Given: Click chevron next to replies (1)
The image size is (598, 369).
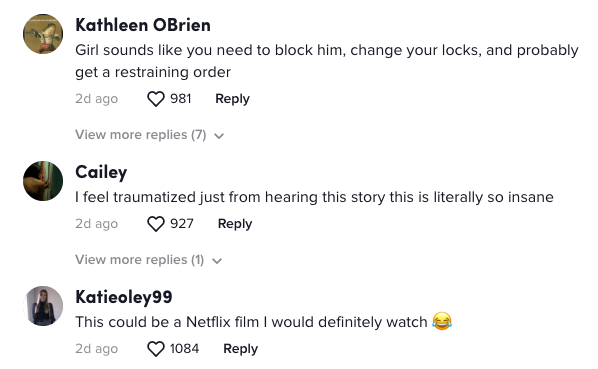Looking at the screenshot, I should [x=217, y=261].
